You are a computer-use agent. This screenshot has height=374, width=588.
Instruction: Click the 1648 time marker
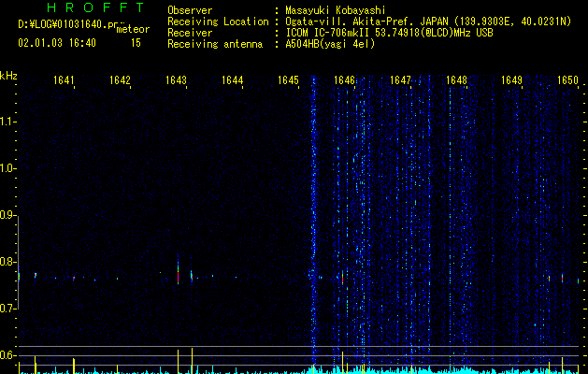(456, 79)
